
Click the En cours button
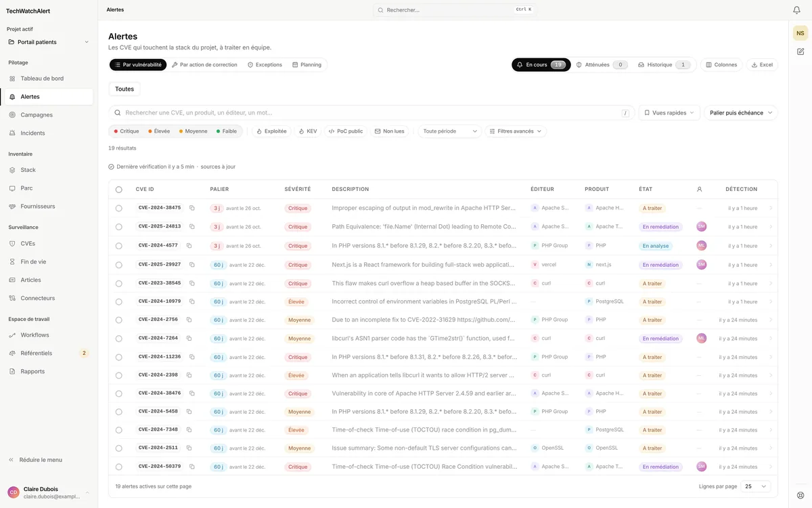(540, 65)
